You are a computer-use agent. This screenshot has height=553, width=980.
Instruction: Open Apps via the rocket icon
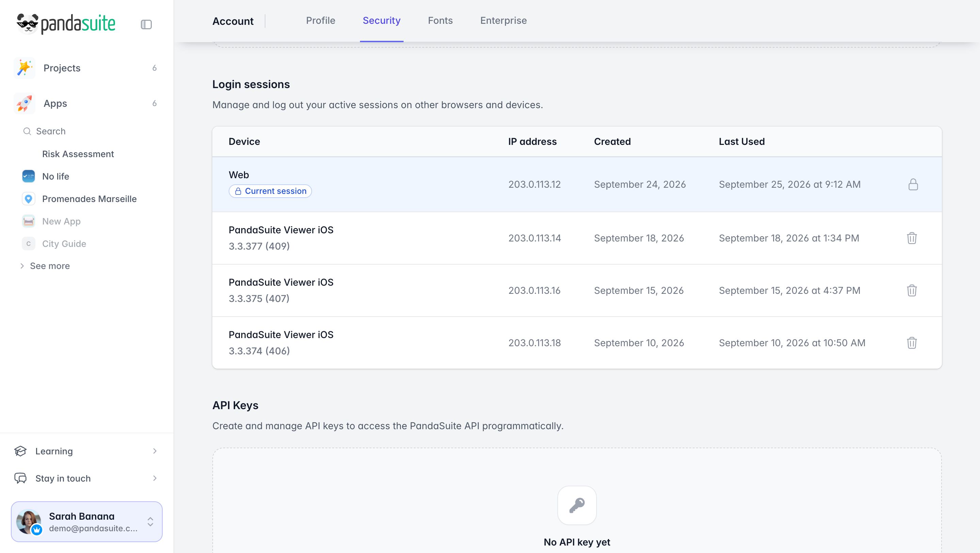coord(25,103)
